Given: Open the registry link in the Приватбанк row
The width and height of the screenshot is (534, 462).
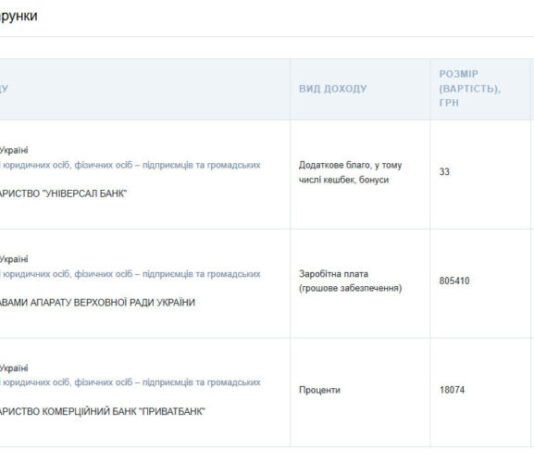Looking at the screenshot, I should click(130, 382).
